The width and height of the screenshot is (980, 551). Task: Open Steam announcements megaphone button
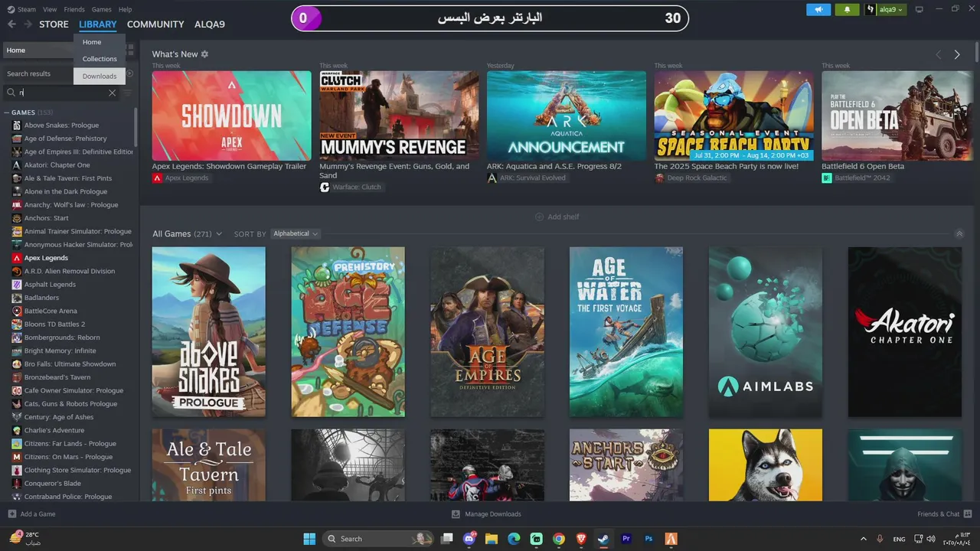[x=818, y=9]
